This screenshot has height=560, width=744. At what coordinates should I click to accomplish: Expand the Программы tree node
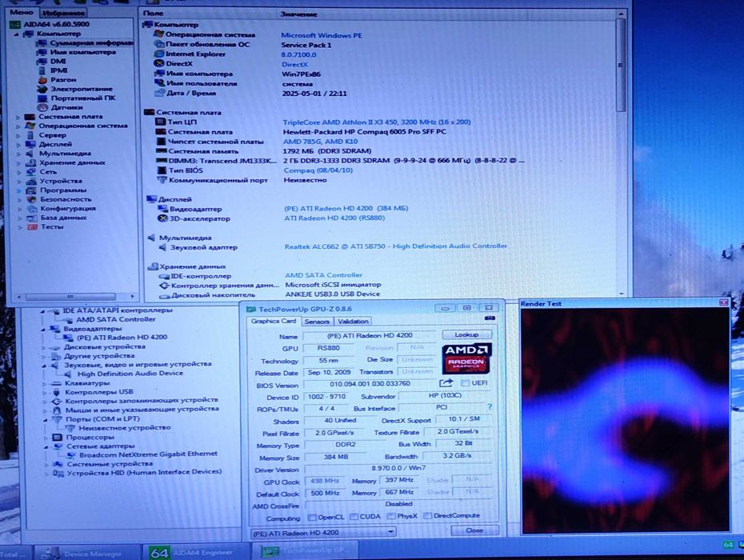tap(19, 190)
